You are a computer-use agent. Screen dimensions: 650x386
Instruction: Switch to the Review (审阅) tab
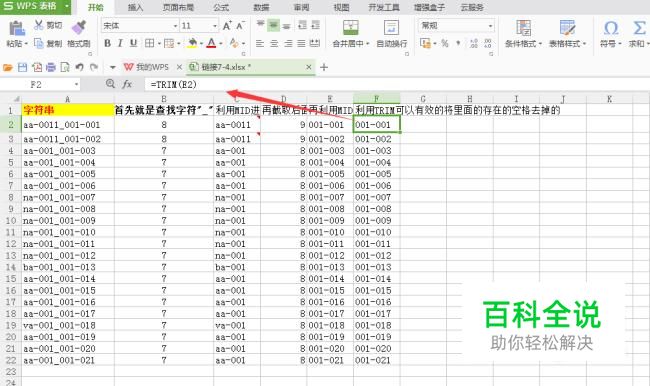pyautogui.click(x=301, y=7)
